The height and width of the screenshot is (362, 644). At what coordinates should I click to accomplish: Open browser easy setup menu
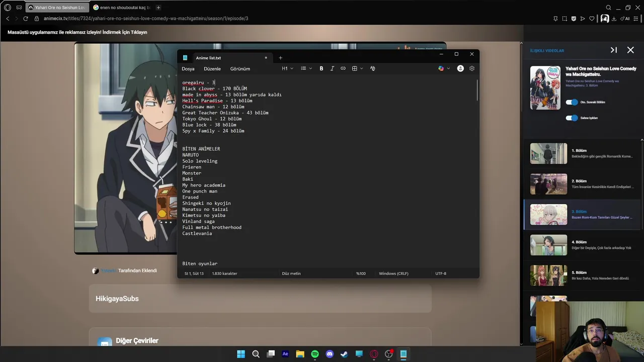tap(636, 19)
